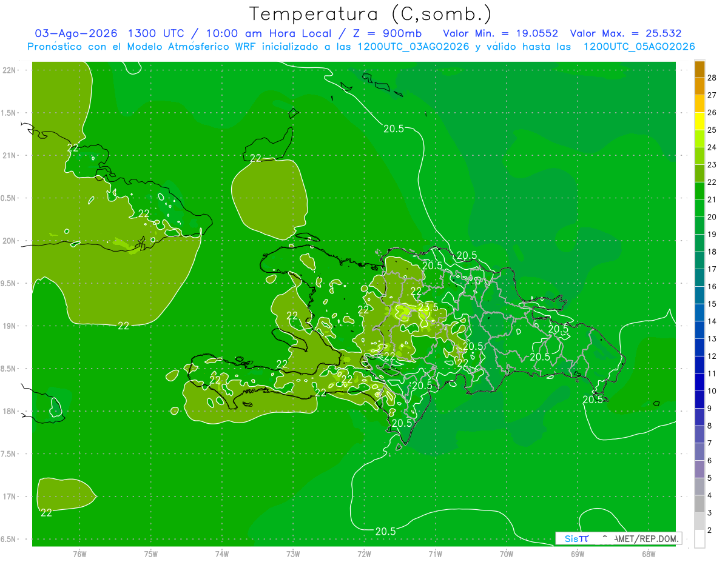Click the "22N" latitude axis label
Image resolution: width=728 pixels, height=562 pixels.
pos(9,70)
